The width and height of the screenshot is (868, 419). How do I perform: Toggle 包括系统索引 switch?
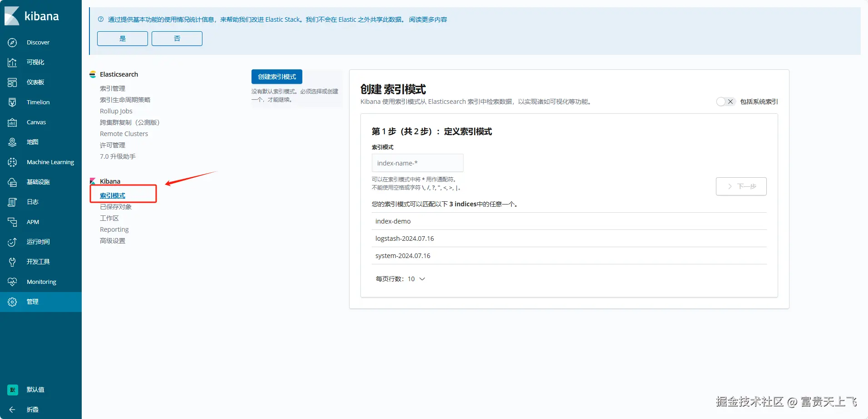click(x=725, y=102)
